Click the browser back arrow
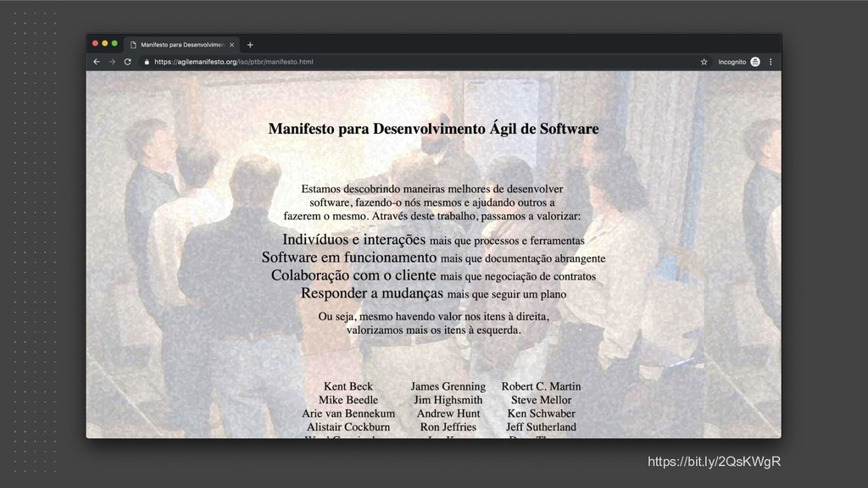868x488 pixels. pos(97,62)
